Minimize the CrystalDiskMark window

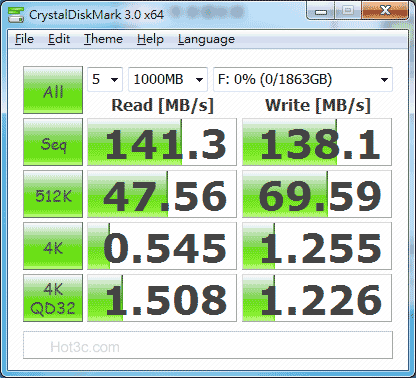click(321, 11)
